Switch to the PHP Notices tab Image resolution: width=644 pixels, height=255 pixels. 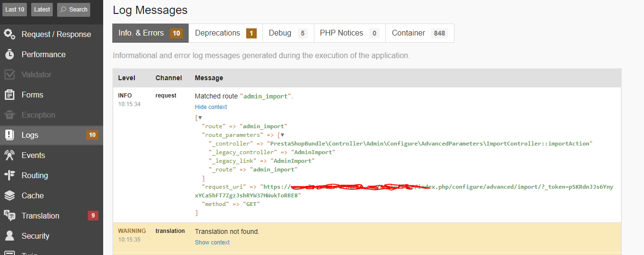pos(349,33)
